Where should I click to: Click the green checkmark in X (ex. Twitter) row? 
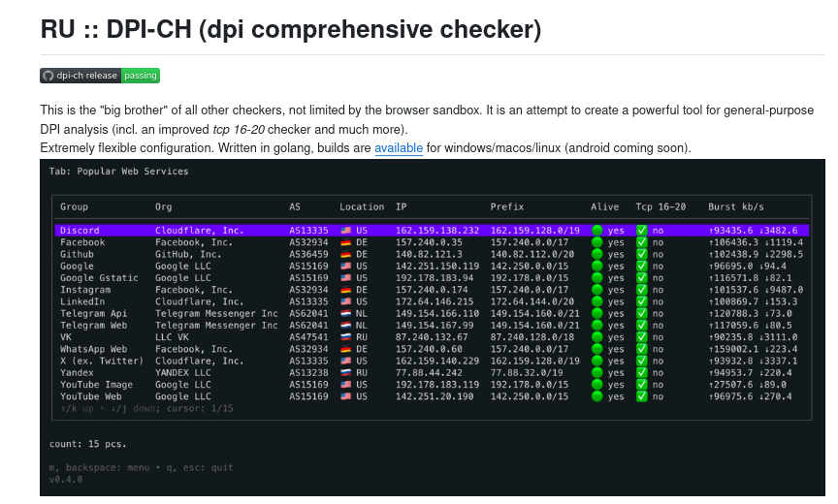642,361
